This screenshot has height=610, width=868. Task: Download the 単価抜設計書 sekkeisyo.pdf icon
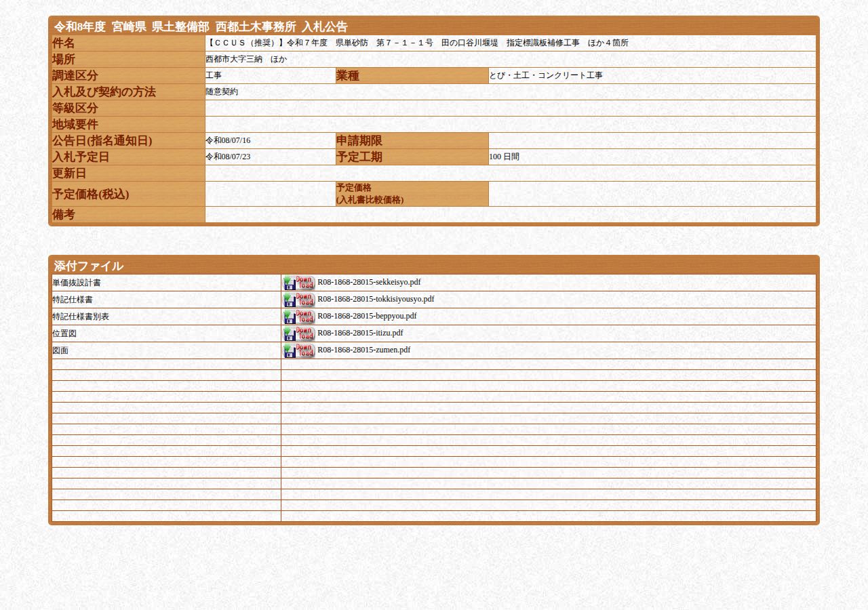299,283
